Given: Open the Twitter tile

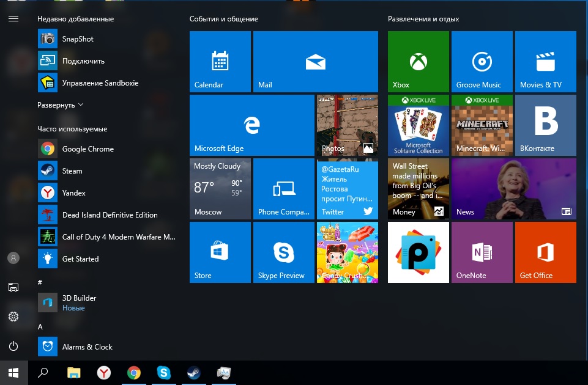Looking at the screenshot, I should [x=348, y=189].
